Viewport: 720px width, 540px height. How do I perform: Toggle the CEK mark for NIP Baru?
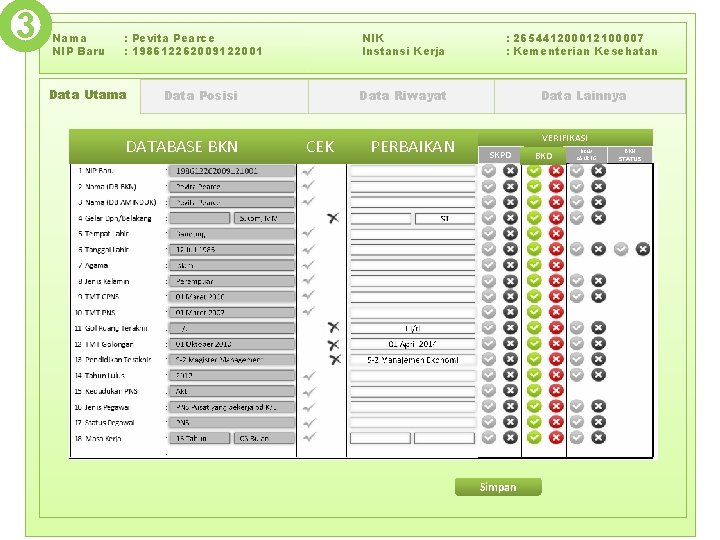(x=308, y=171)
